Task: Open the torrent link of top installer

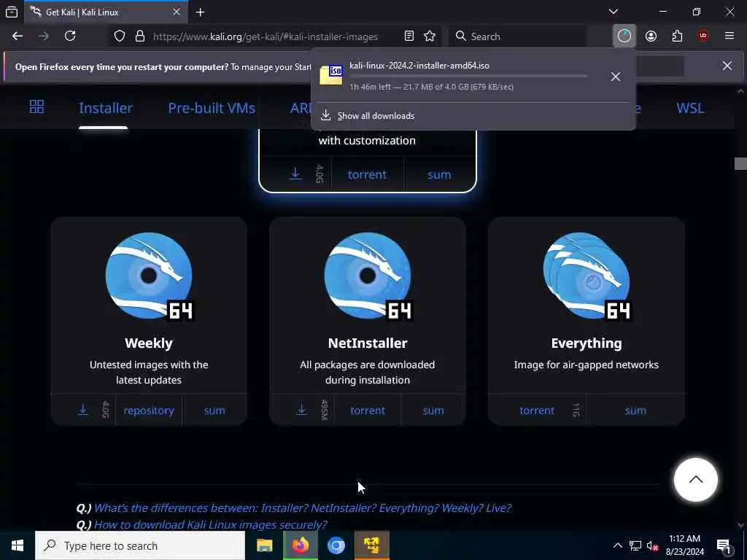Action: (367, 175)
